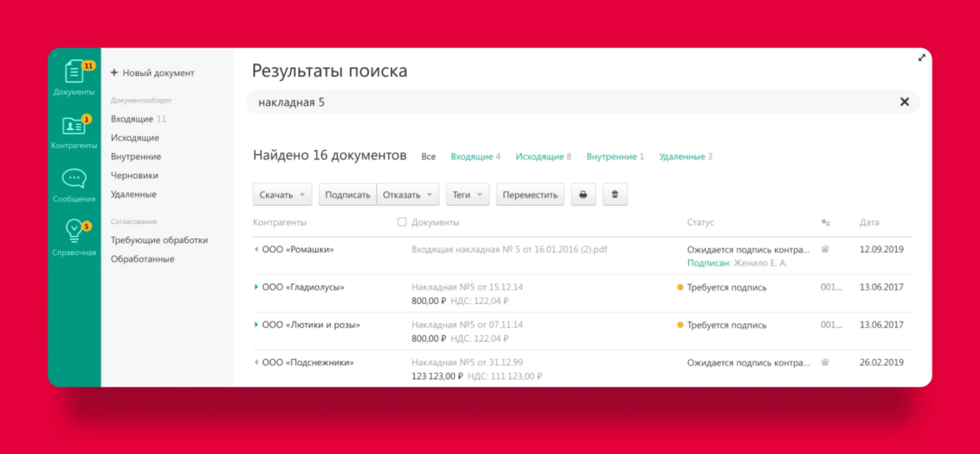Image resolution: width=980 pixels, height=454 pixels.
Task: Open the Контрагенты sidebar icon
Action: click(x=73, y=132)
